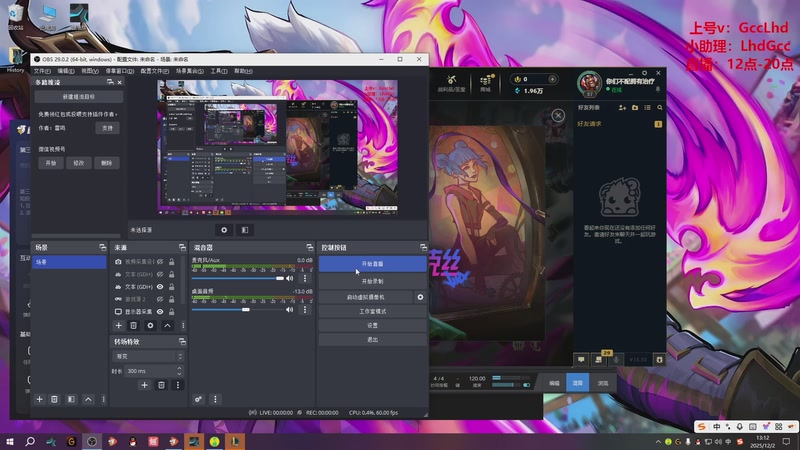
Task: Open the 视图 View menu
Action: click(x=90, y=71)
